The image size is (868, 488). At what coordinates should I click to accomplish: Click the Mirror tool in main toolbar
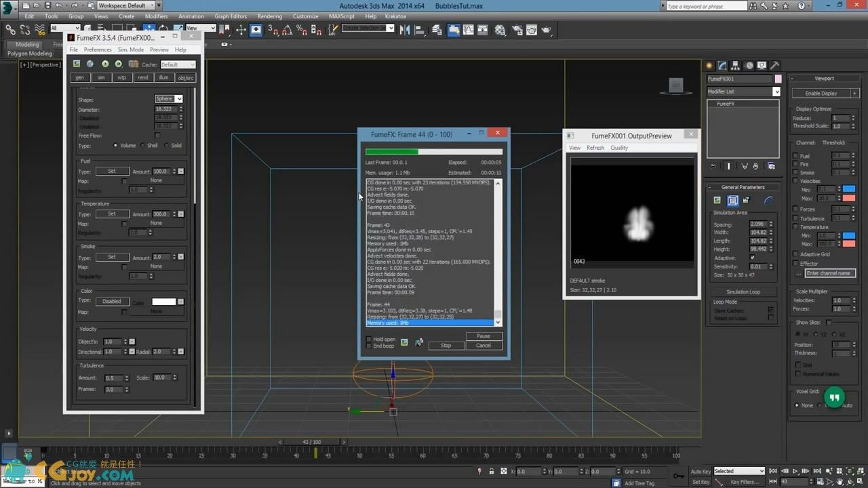tap(405, 30)
